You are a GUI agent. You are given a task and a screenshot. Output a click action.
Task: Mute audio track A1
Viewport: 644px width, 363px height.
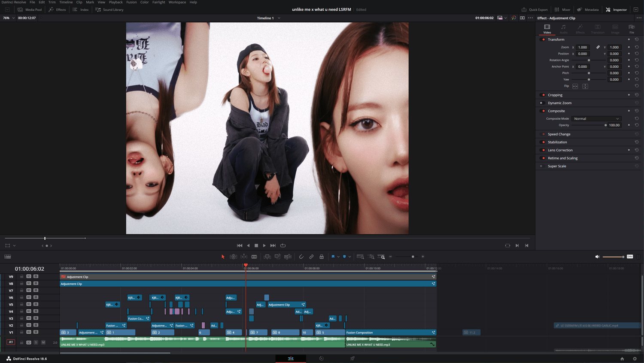point(43,342)
